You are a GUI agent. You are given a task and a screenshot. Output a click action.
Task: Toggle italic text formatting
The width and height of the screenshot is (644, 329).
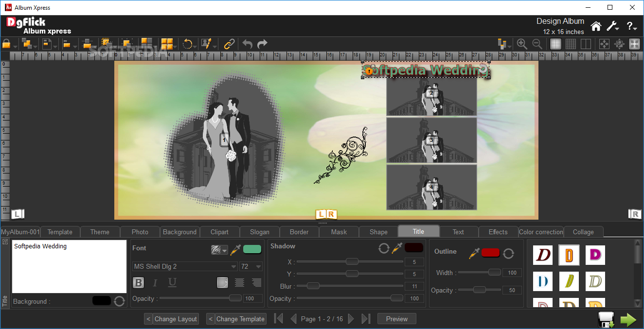click(x=155, y=282)
